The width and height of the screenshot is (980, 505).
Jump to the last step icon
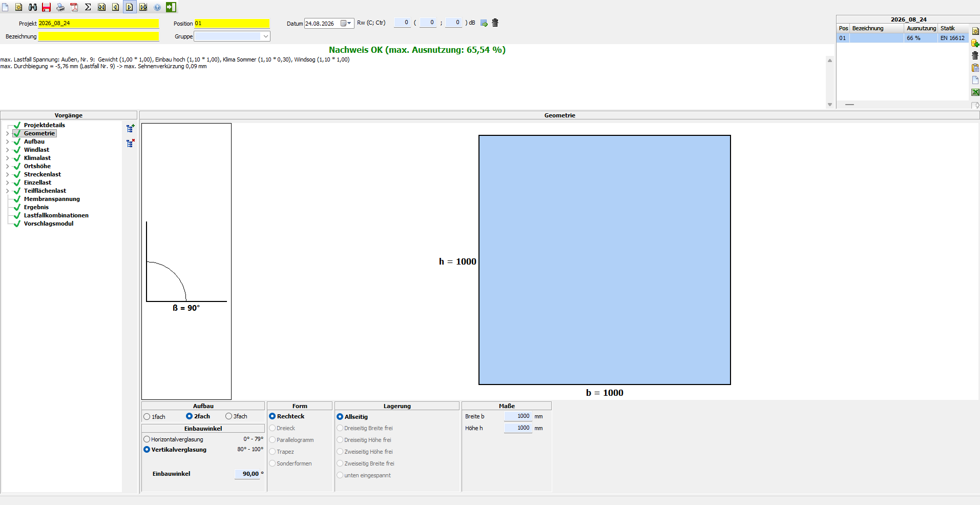(143, 7)
